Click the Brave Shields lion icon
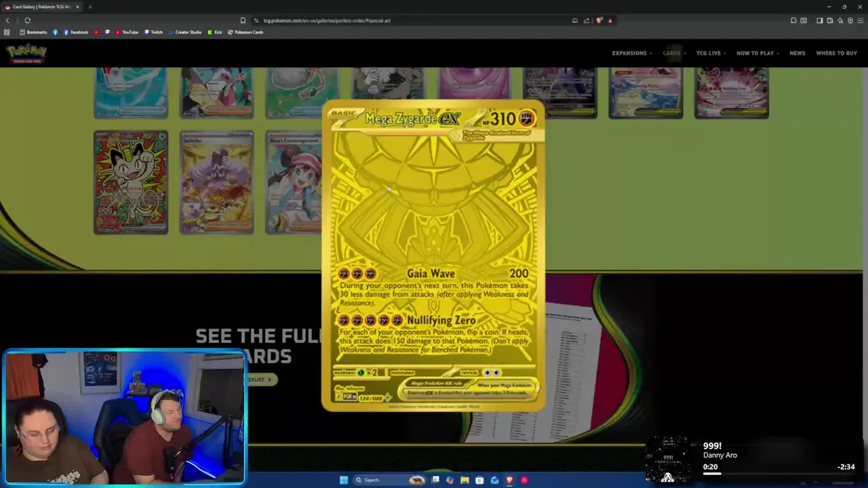The height and width of the screenshot is (488, 868). [x=599, y=20]
